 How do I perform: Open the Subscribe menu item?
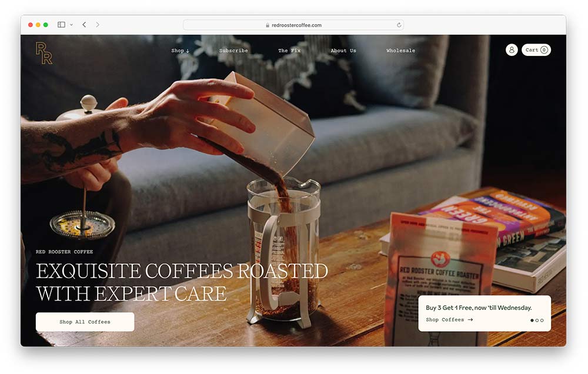tap(233, 51)
